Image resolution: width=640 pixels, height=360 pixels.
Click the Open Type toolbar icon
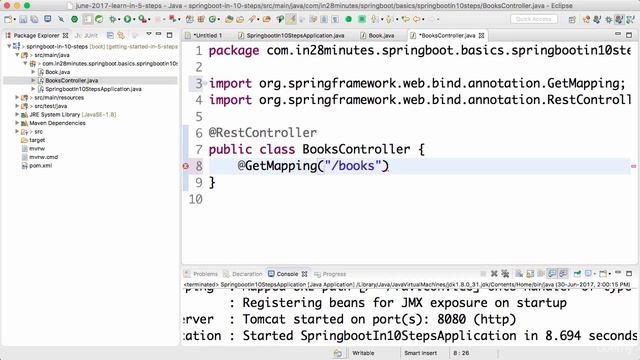coord(229,19)
